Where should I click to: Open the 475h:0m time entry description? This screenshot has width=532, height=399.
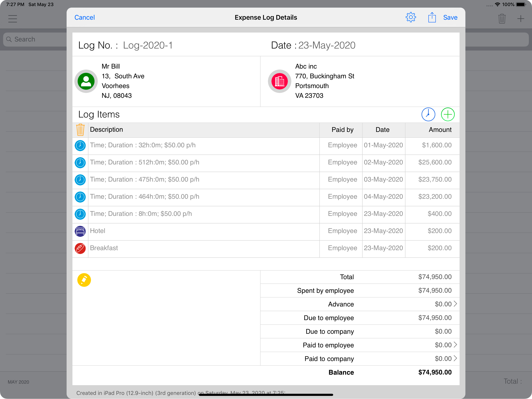tap(144, 179)
